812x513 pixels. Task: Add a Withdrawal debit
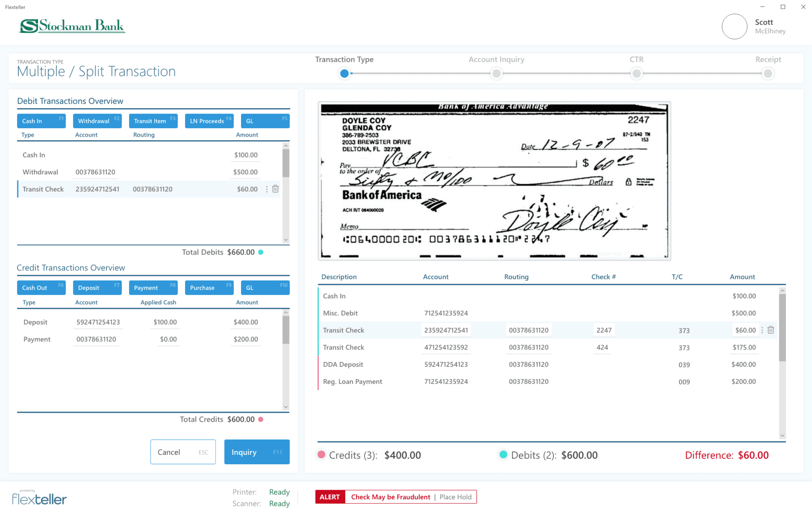tap(97, 121)
